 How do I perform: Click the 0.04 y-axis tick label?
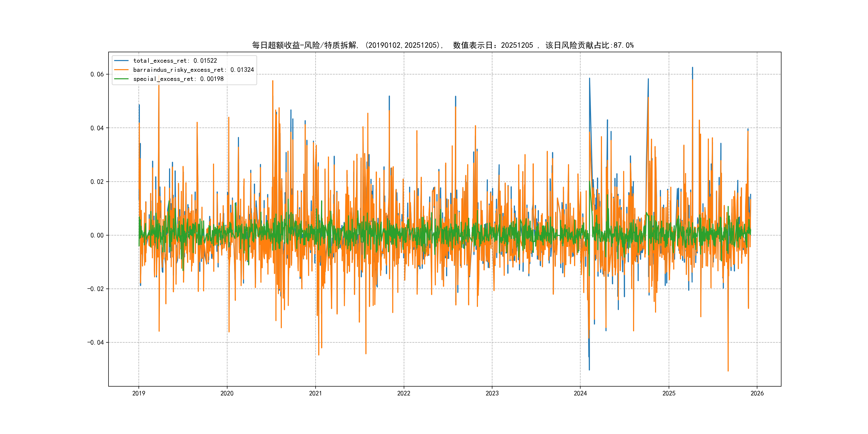click(x=97, y=128)
